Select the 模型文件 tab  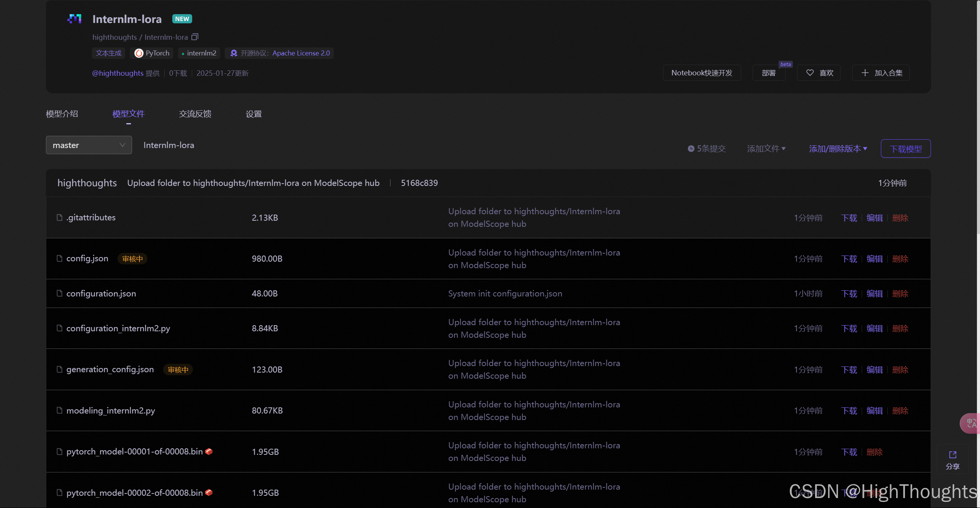[x=129, y=114]
